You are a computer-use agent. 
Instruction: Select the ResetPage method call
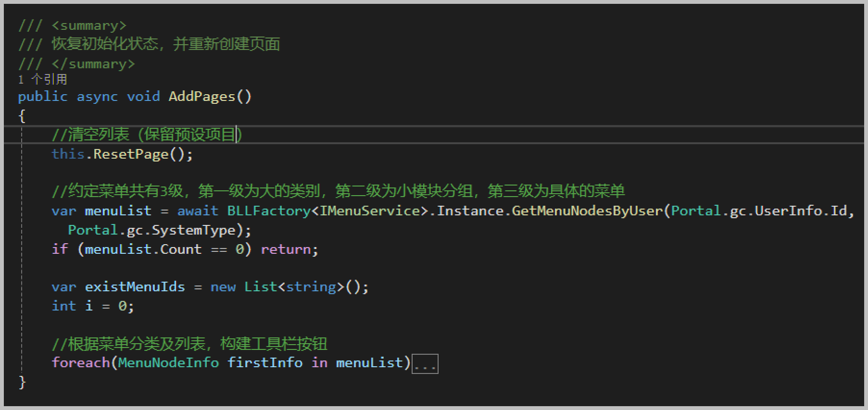click(131, 154)
